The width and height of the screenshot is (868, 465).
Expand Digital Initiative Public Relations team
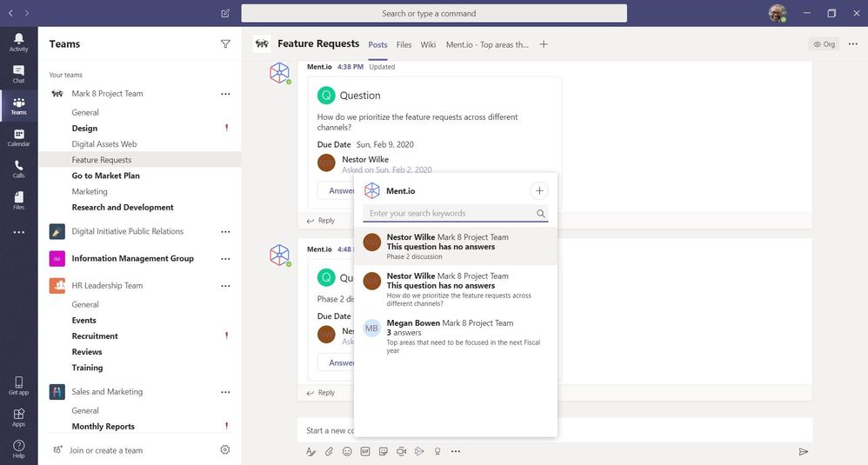(x=127, y=231)
